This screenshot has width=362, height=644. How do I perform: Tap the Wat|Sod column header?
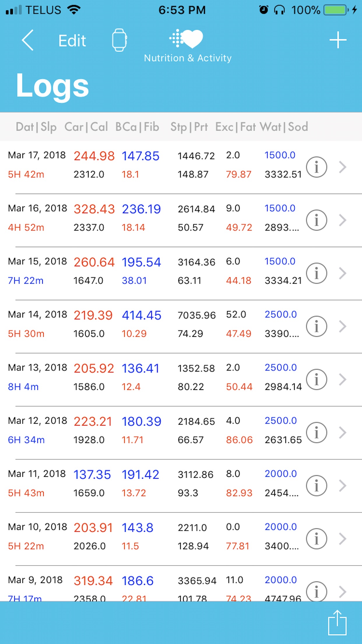(x=284, y=127)
